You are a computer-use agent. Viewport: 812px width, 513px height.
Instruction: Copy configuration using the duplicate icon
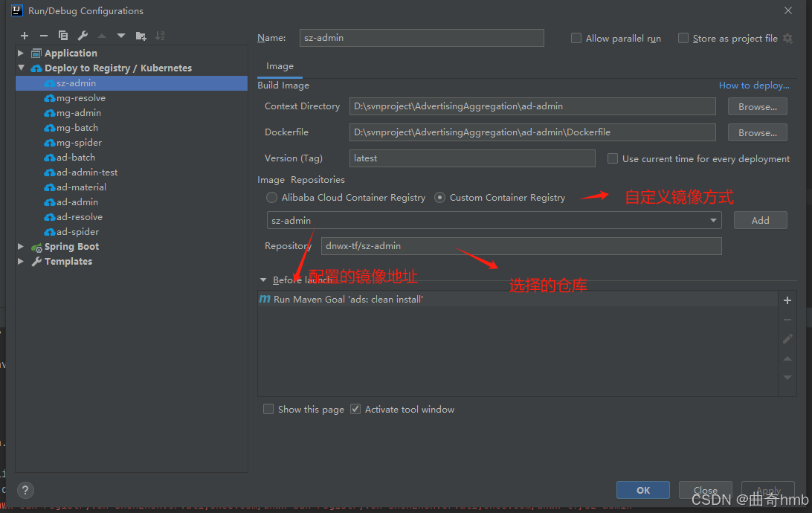point(63,36)
